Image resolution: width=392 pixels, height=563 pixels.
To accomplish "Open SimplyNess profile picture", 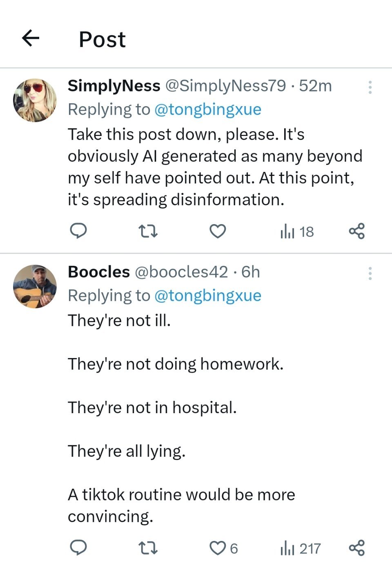I will click(35, 100).
